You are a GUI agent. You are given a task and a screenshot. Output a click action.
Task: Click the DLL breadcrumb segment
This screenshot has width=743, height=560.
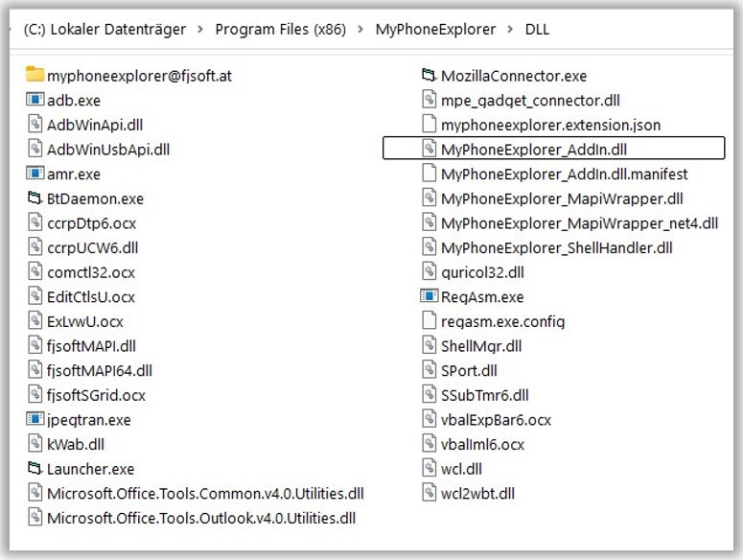(x=537, y=30)
